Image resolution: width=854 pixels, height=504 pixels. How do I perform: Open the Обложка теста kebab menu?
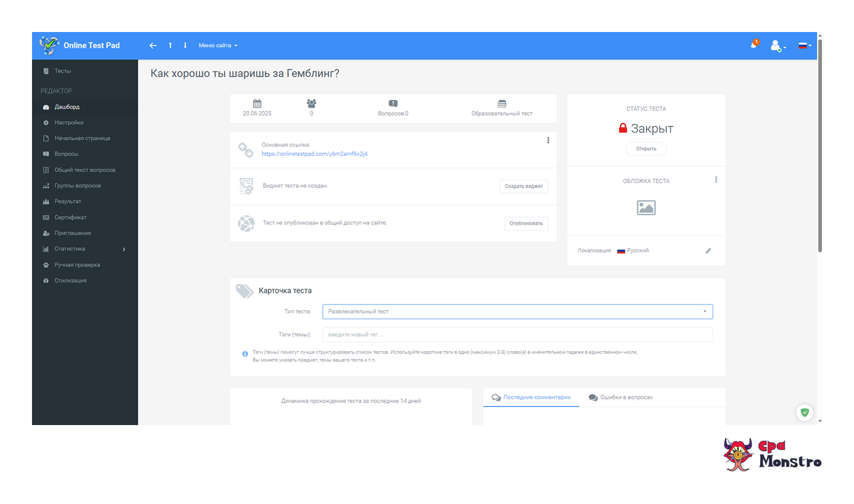pos(716,180)
